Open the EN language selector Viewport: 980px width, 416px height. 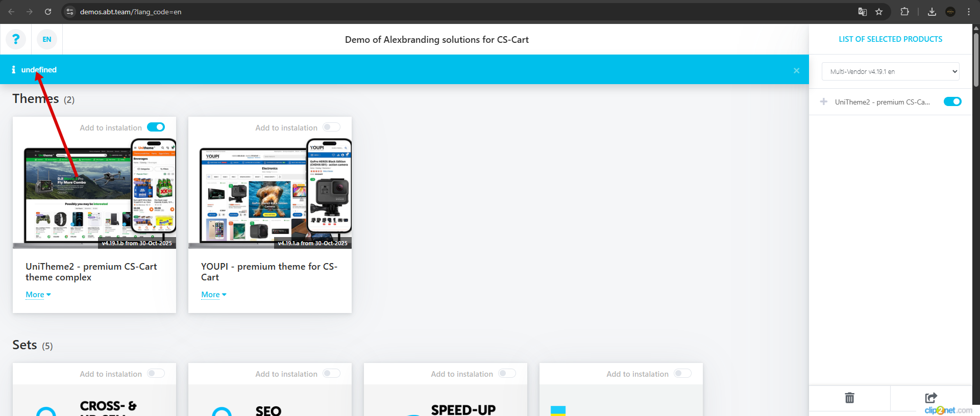click(x=47, y=39)
